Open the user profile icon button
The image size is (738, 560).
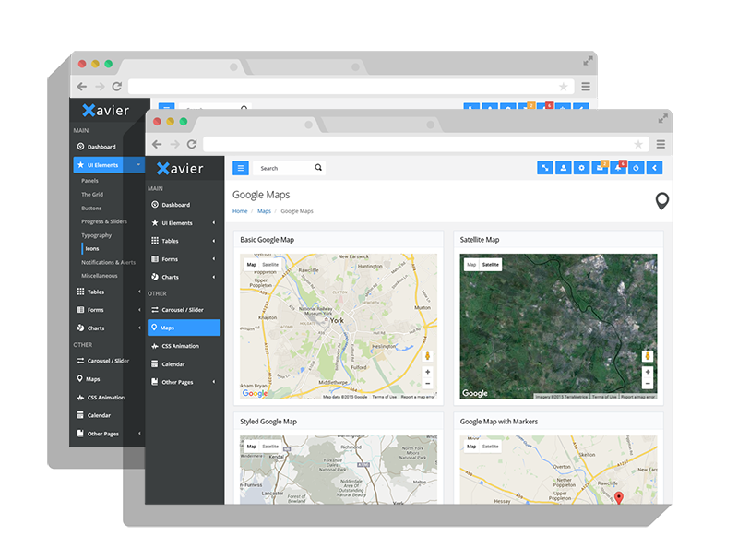pyautogui.click(x=563, y=168)
